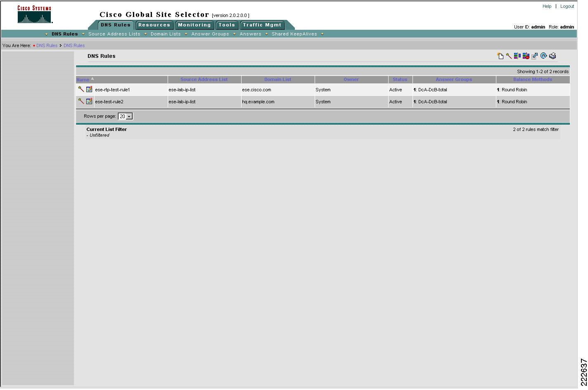Refresh the DNS Rules list
Image resolution: width=588 pixels, height=390 pixels.
pyautogui.click(x=543, y=56)
